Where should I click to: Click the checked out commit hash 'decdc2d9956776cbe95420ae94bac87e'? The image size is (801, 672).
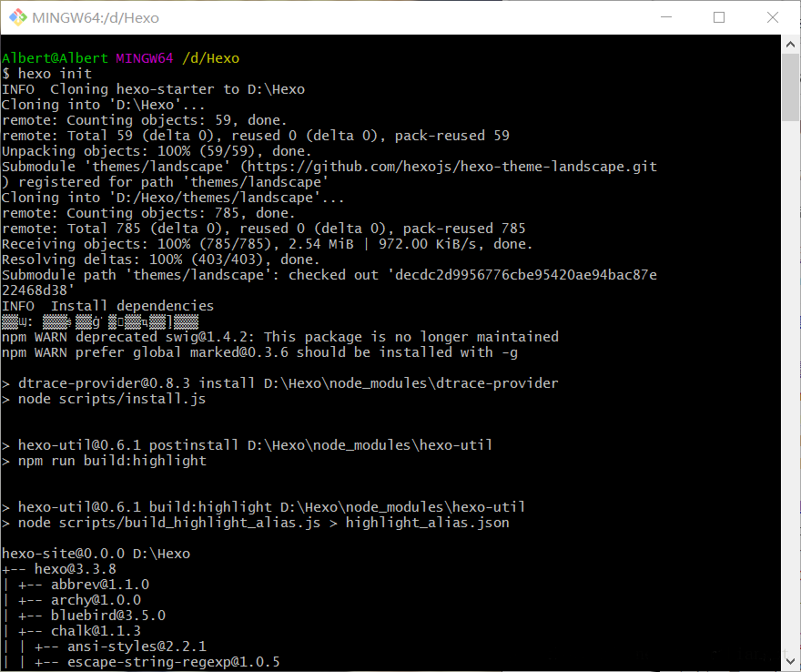526,275
